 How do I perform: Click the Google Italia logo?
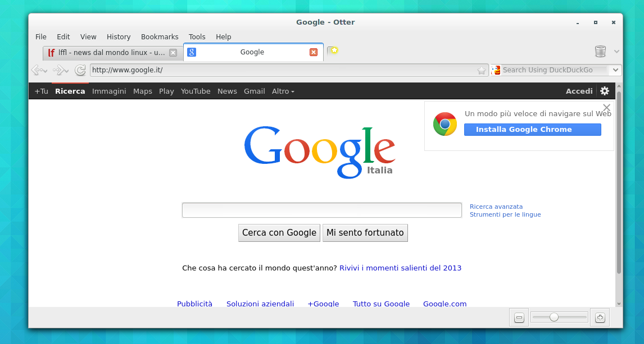(x=320, y=152)
